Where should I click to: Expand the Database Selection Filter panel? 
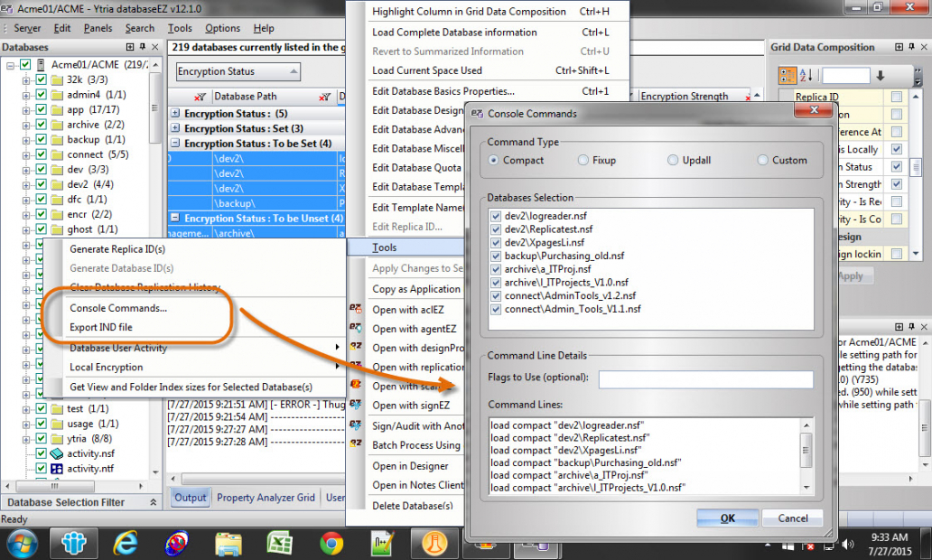pos(153,502)
